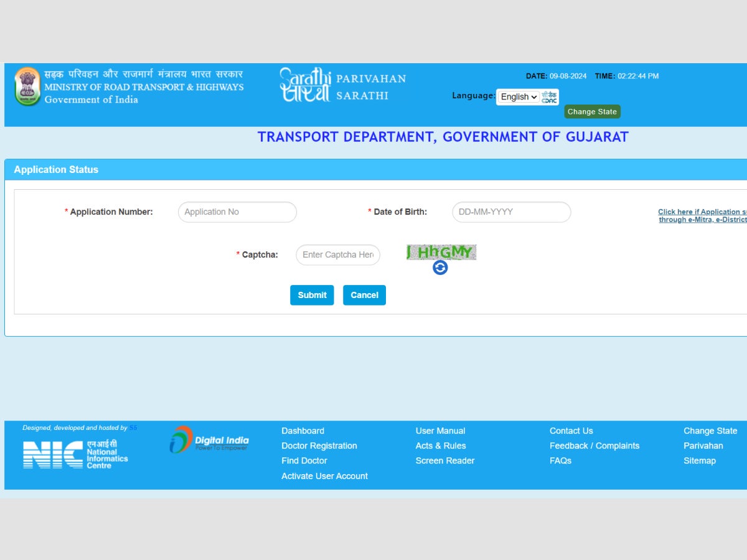Click the Sarathi Parivahan logo
Screen dimensions: 747x560
(305, 85)
